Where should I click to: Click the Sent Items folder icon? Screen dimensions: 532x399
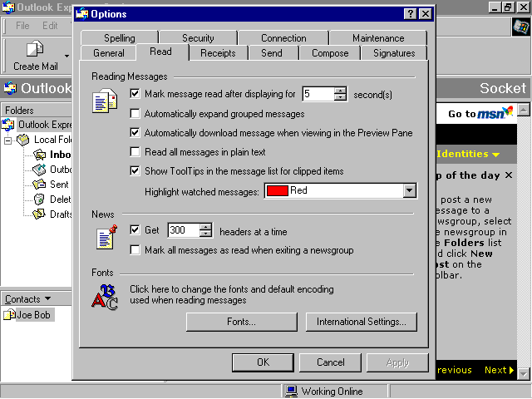click(39, 185)
